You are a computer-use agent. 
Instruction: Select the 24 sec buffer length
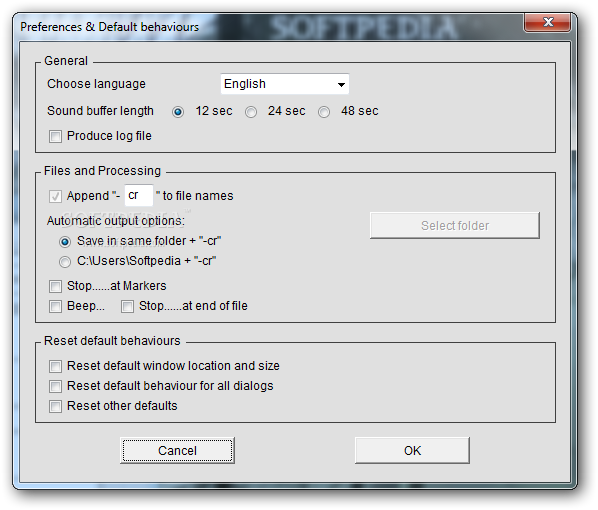coord(251,112)
